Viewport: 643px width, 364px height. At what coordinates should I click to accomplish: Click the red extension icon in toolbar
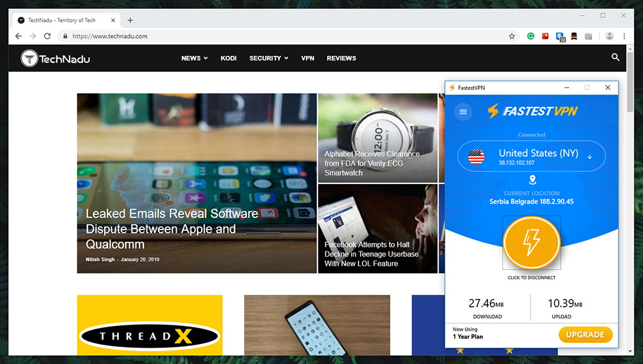[545, 36]
